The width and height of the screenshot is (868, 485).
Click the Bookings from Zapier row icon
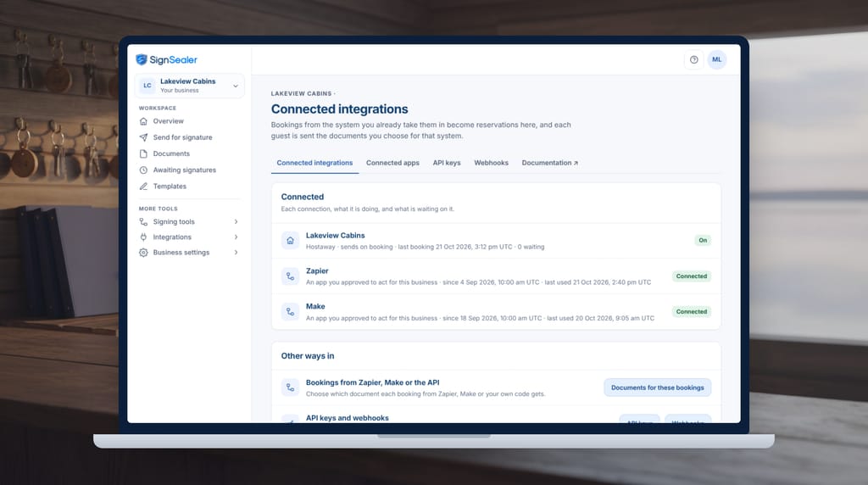click(290, 387)
